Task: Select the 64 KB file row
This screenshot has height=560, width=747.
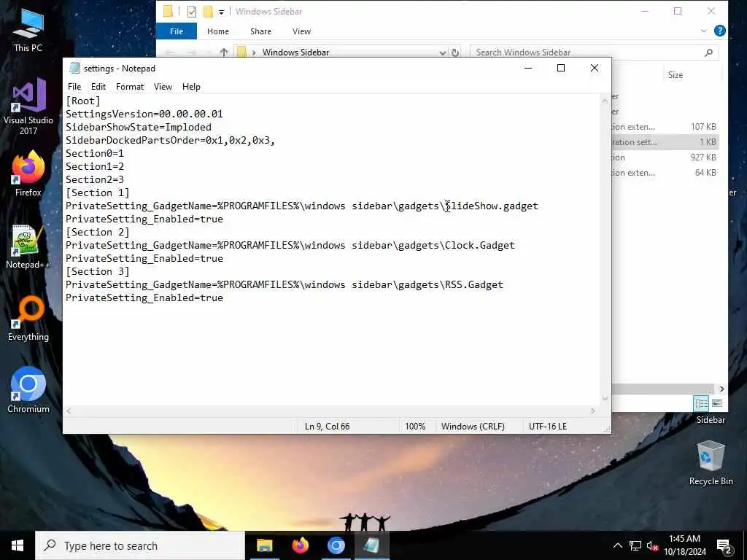Action: pyautogui.click(x=665, y=172)
